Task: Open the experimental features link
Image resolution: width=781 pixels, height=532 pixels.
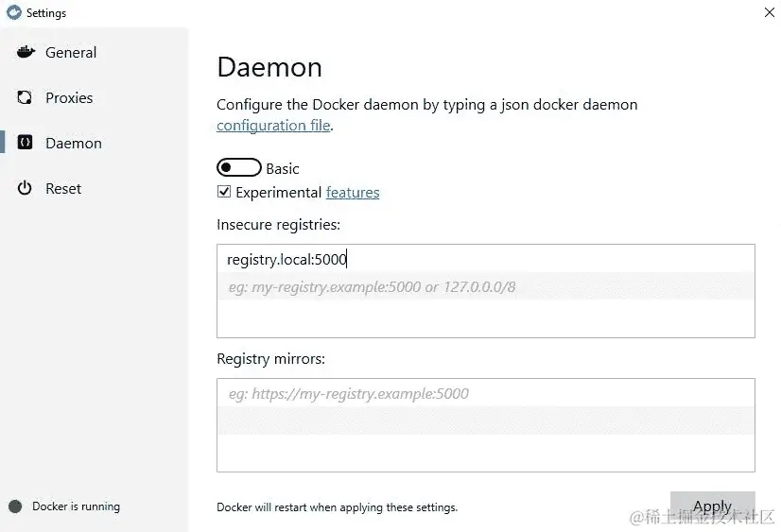Action: point(353,193)
